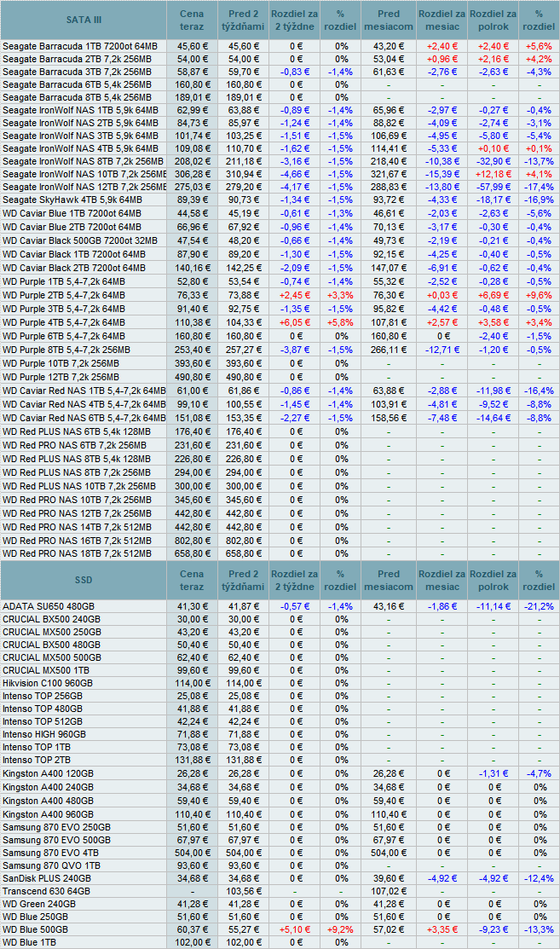Select WD Caviar Red NAS 6TB row name
This screenshot has height=949, width=560.
coord(84,418)
